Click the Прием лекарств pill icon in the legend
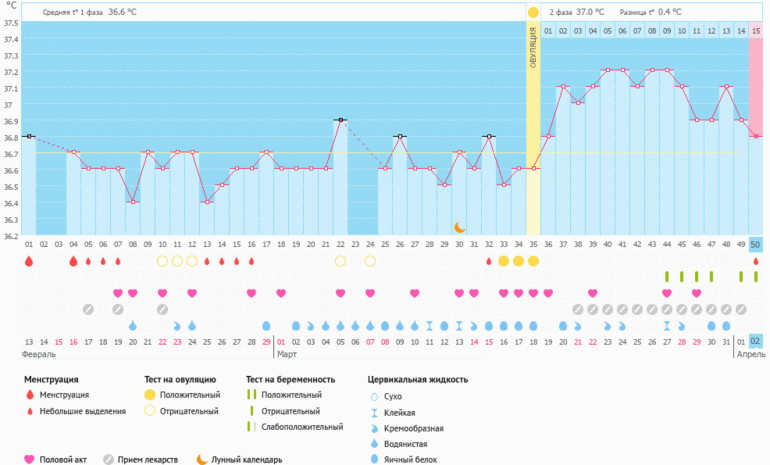This screenshot has height=465, width=770. pyautogui.click(x=109, y=460)
